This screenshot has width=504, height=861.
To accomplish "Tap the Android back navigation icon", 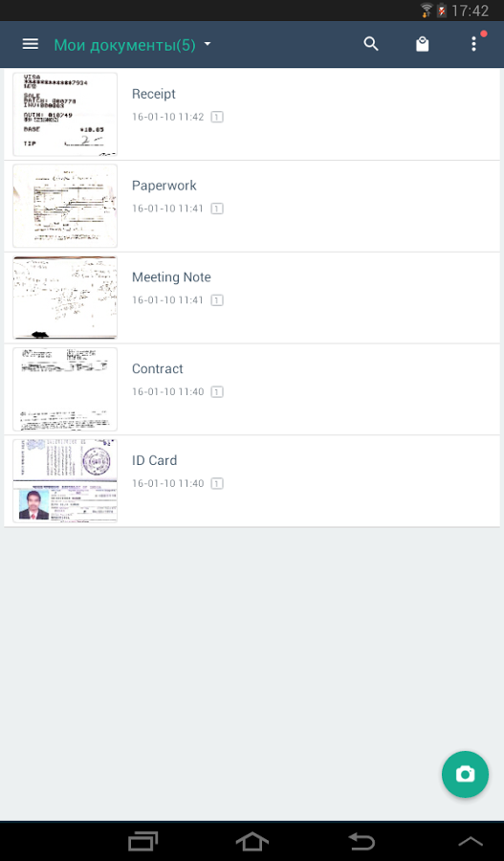I will pyautogui.click(x=362, y=841).
